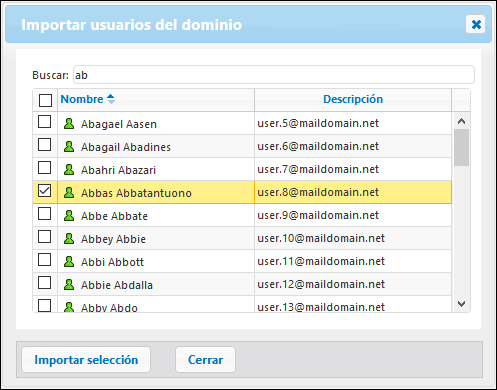Enable the checkbox for Abbey Abbie

pyautogui.click(x=44, y=237)
